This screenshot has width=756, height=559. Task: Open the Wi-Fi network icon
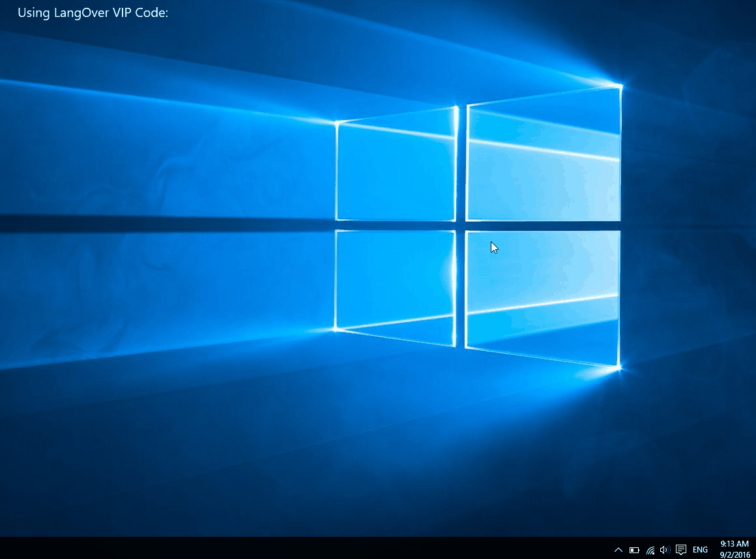click(x=650, y=550)
